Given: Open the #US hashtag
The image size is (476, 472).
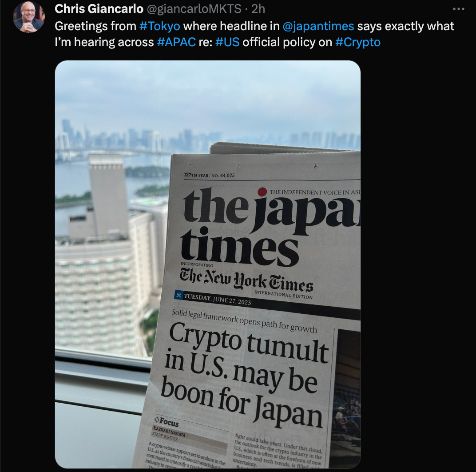Looking at the screenshot, I should [227, 42].
